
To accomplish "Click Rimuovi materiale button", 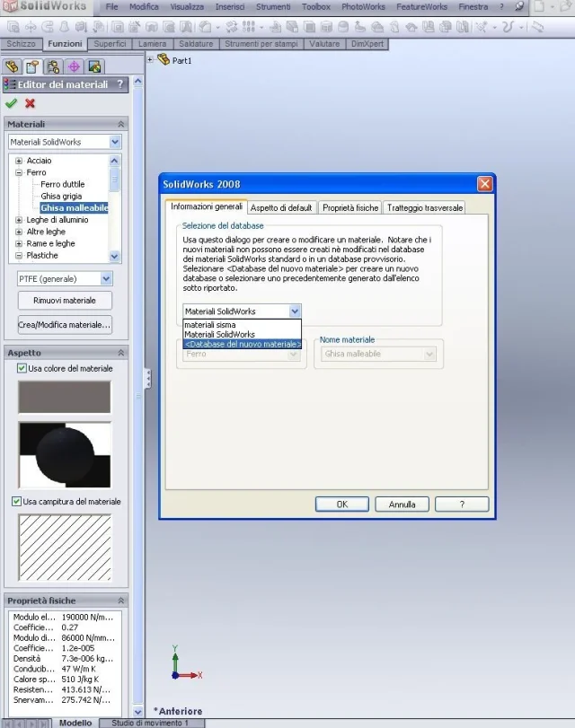I will coord(65,301).
